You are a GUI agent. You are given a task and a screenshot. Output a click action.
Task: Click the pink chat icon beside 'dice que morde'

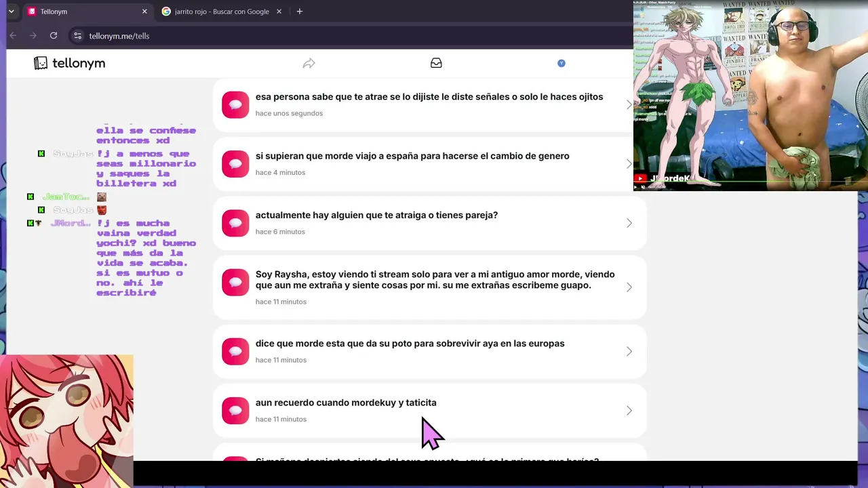[x=235, y=351]
